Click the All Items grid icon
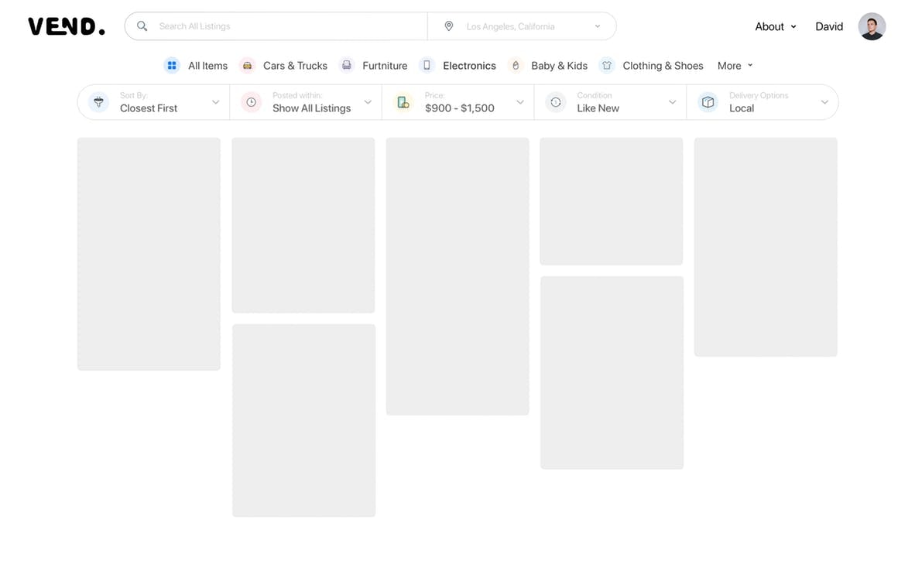The height and width of the screenshot is (588, 915). 172,65
